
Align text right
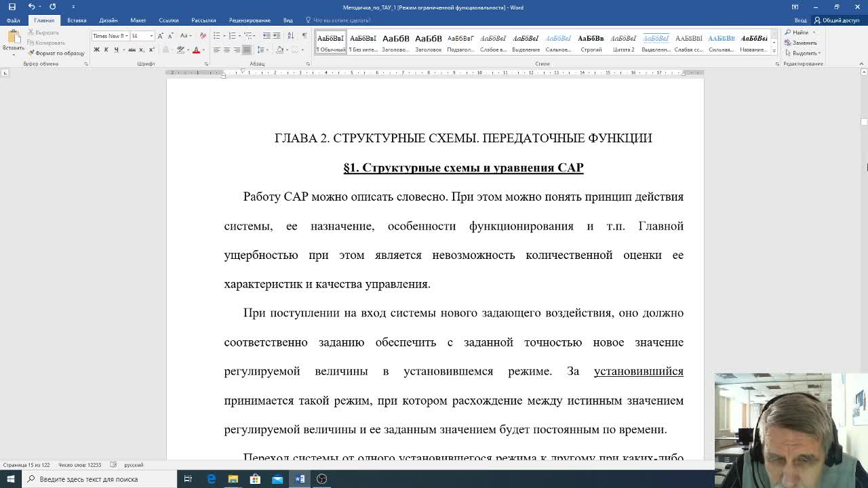pyautogui.click(x=237, y=49)
